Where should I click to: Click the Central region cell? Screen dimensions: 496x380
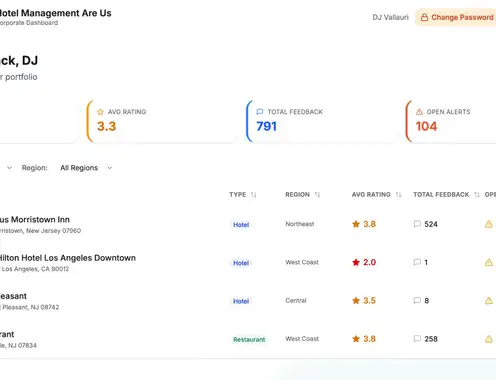[x=296, y=301]
